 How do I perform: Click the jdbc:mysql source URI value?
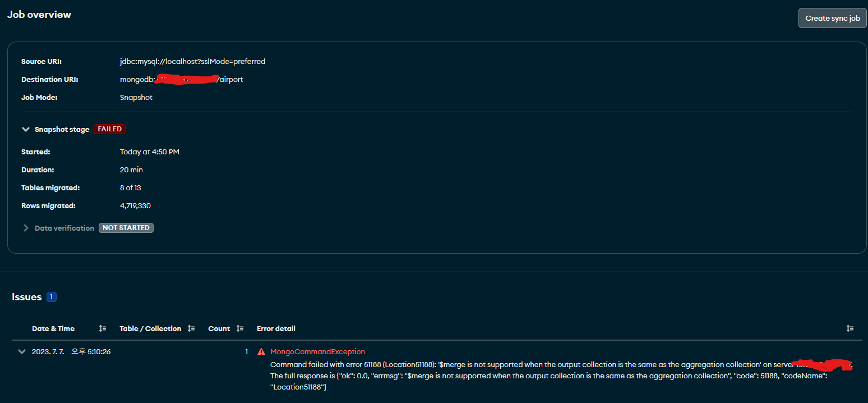pyautogui.click(x=192, y=62)
